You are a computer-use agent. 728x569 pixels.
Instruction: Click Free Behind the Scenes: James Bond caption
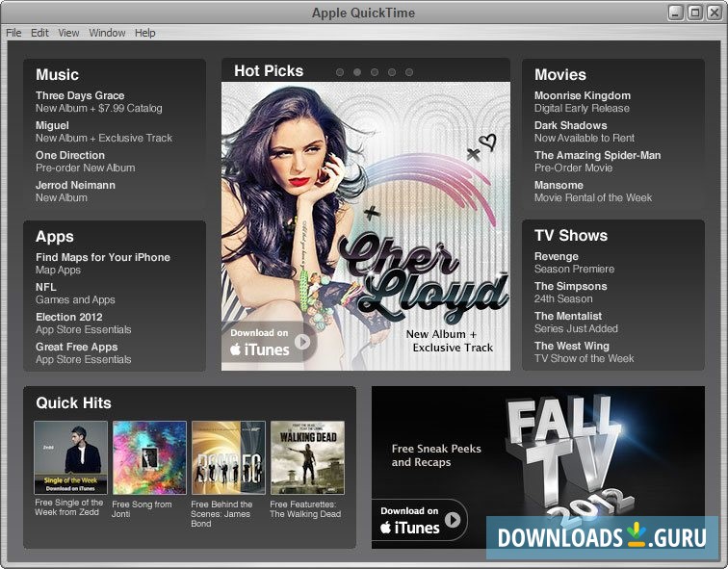point(221,514)
